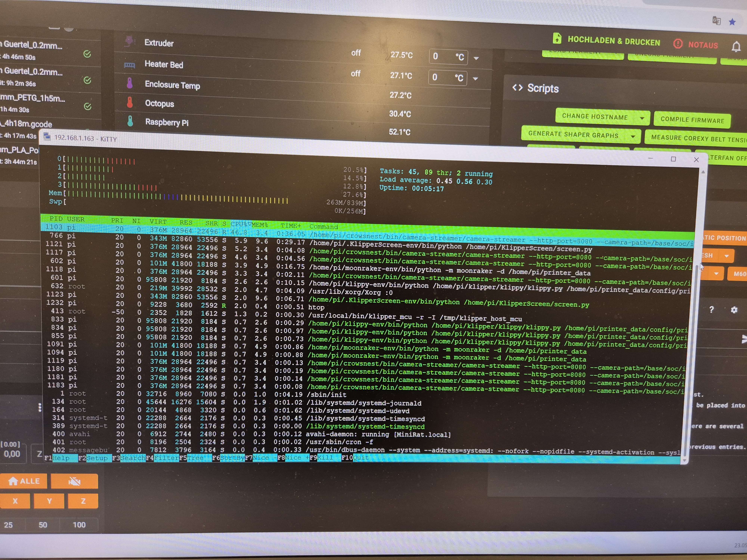
Task: Expand GENERATE SHAPER GRAPHS dropdown arrow
Action: pos(633,137)
